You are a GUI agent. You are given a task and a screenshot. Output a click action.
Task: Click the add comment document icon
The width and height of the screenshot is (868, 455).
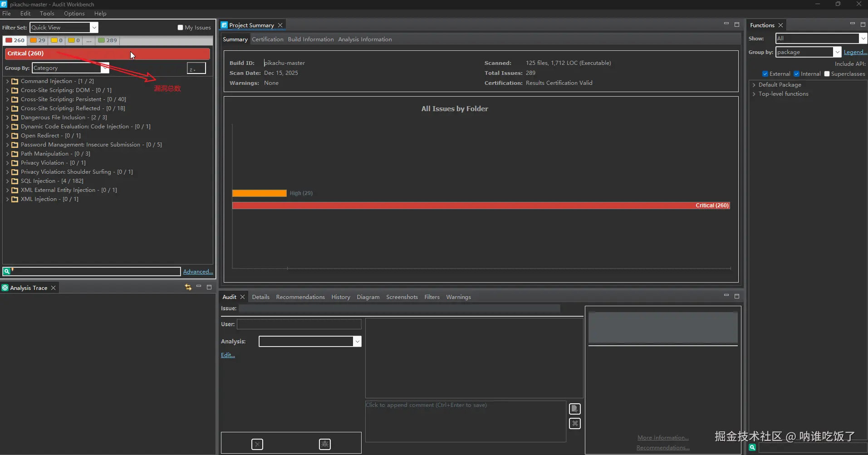pos(574,409)
